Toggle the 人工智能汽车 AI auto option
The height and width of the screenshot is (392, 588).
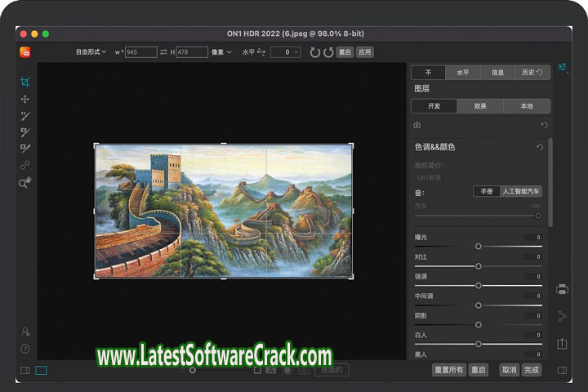(521, 191)
